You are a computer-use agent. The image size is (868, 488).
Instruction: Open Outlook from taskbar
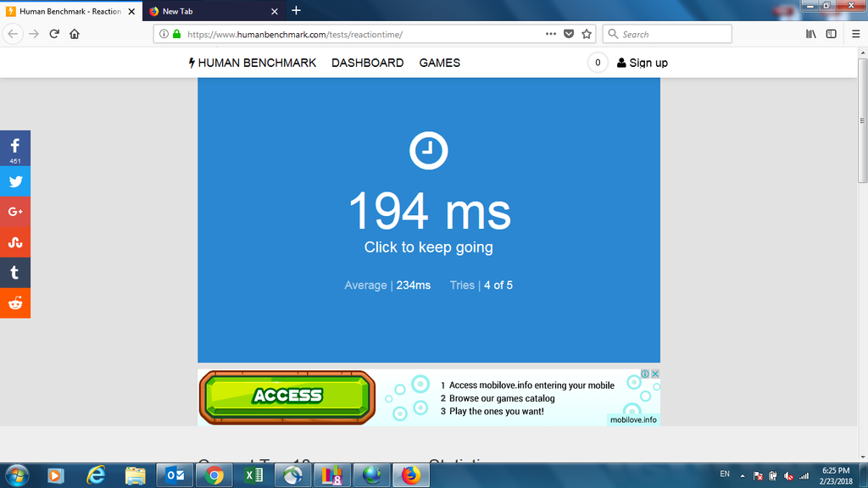[x=175, y=475]
